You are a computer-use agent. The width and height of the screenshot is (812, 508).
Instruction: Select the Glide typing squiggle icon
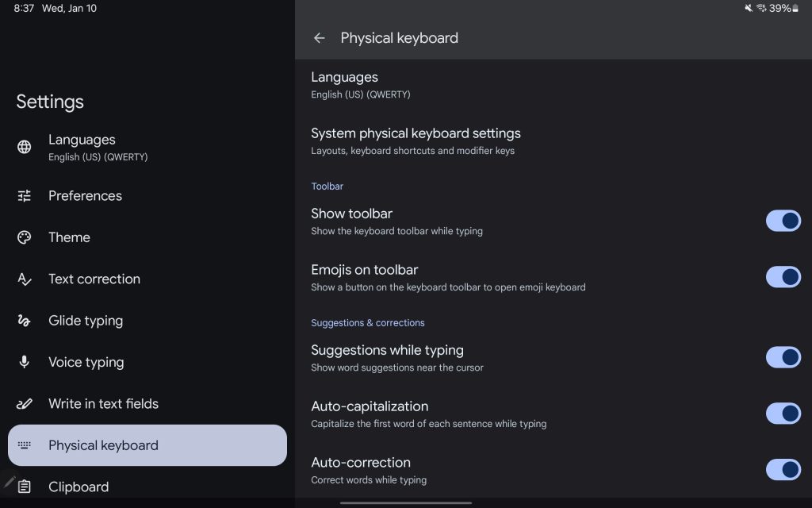pos(24,321)
